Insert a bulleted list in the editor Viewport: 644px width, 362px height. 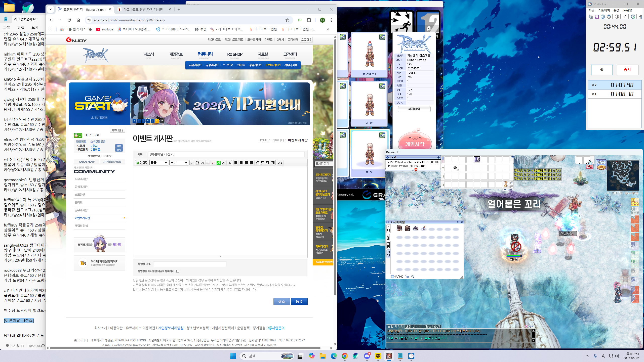pos(262,163)
